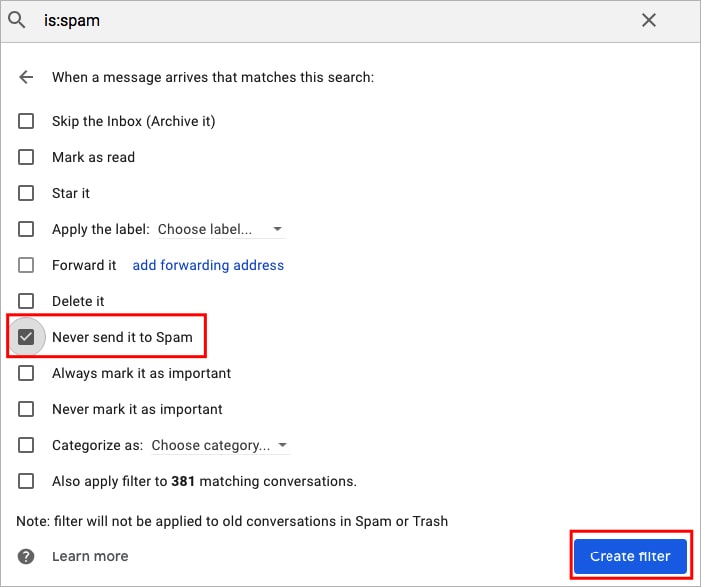Viewport: 701px width, 587px height.
Task: Check the Mark as read option
Action: pos(26,157)
